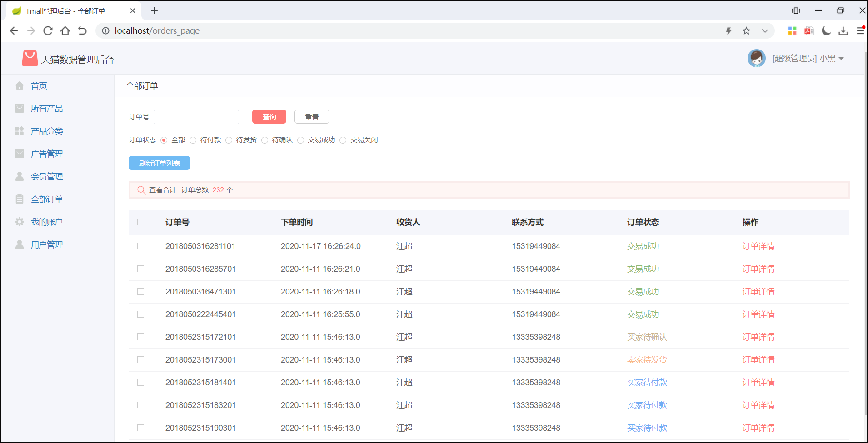Click the blue 刷新订单列表 button
This screenshot has width=868, height=443.
(159, 163)
